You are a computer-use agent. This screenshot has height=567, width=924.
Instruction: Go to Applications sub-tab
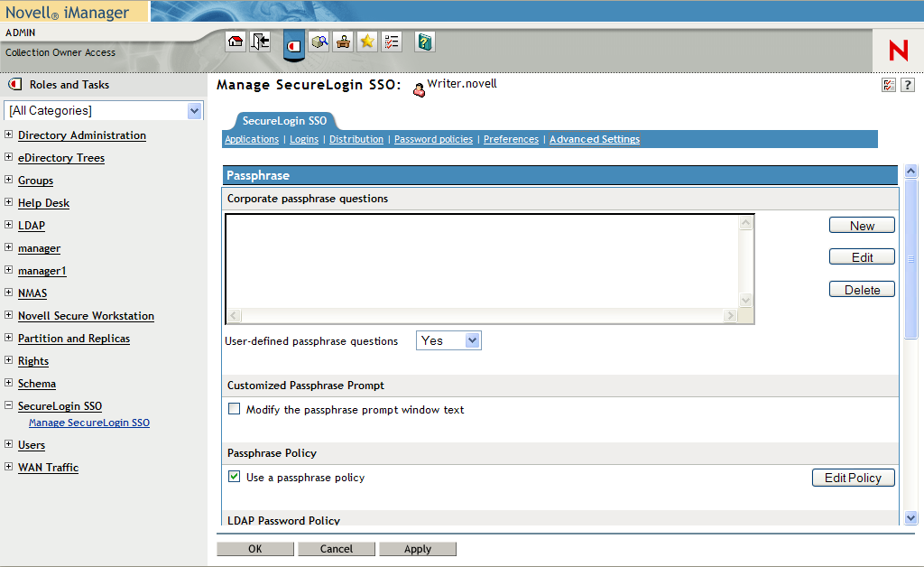pos(252,139)
